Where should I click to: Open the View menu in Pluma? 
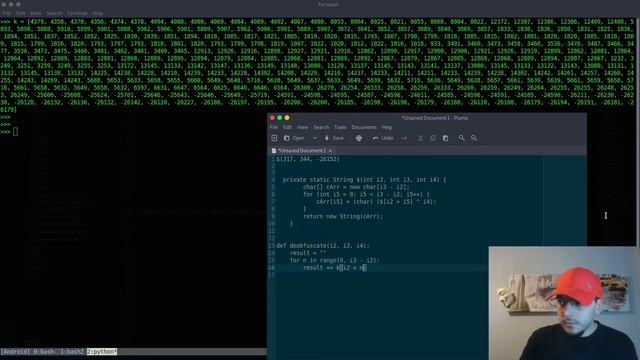[x=302, y=127]
